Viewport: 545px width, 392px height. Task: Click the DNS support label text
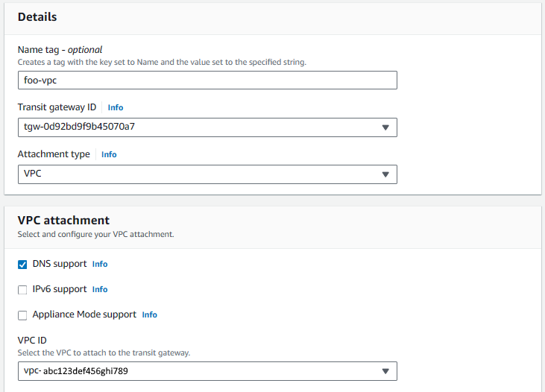[60, 264]
